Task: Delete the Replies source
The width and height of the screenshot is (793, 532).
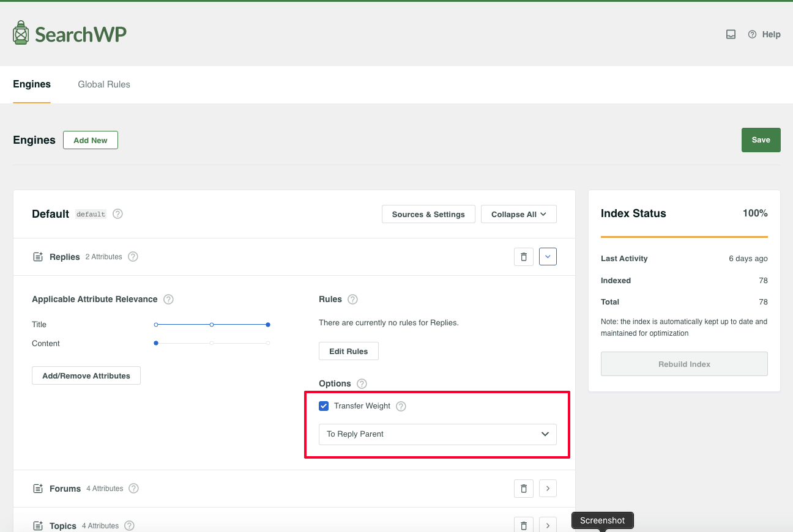Action: click(x=524, y=257)
